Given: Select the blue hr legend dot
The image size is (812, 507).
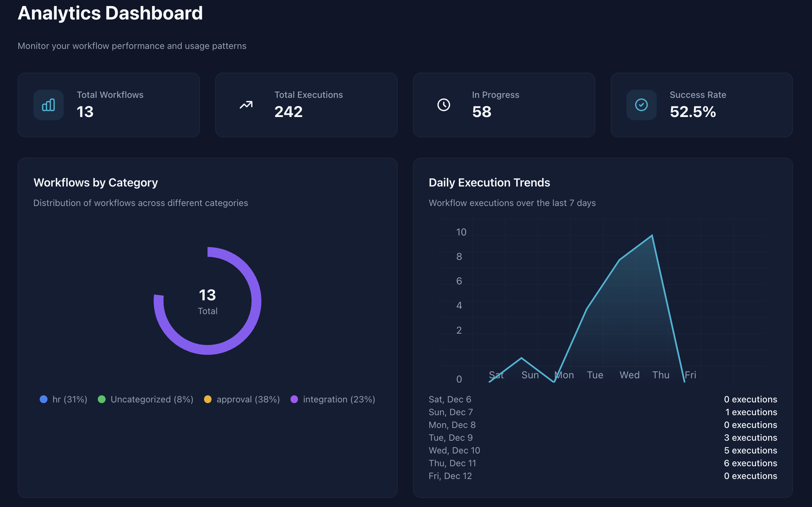Looking at the screenshot, I should [43, 399].
